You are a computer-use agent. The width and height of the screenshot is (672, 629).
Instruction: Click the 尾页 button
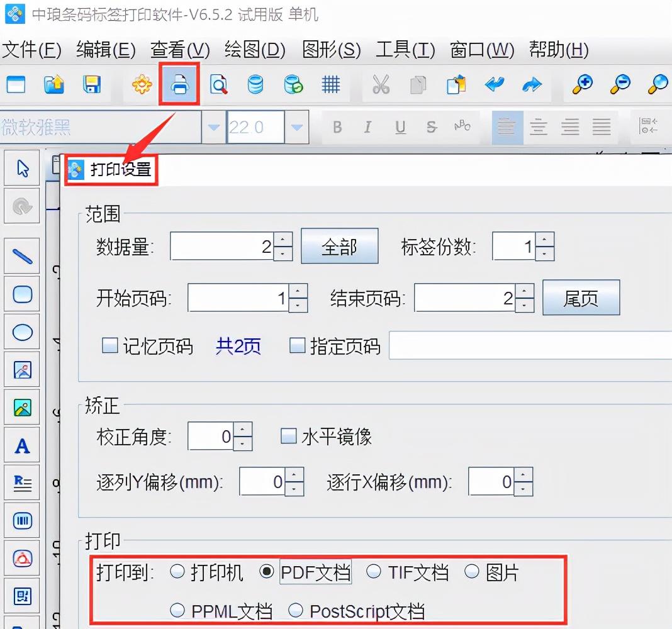point(581,298)
